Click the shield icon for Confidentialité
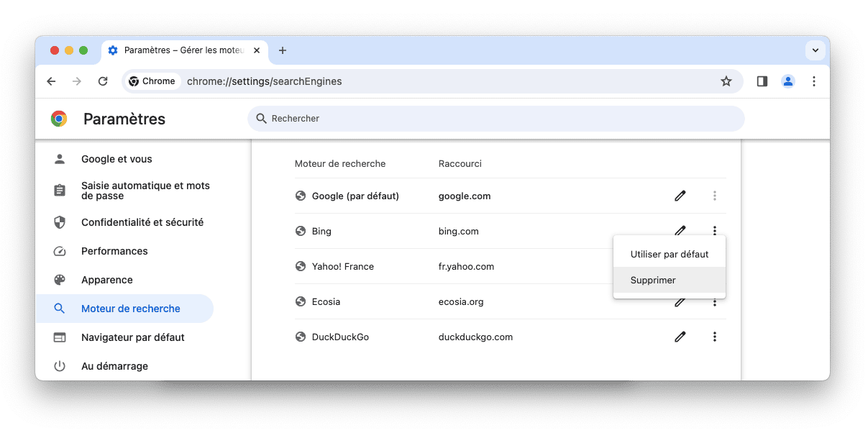 pos(60,222)
